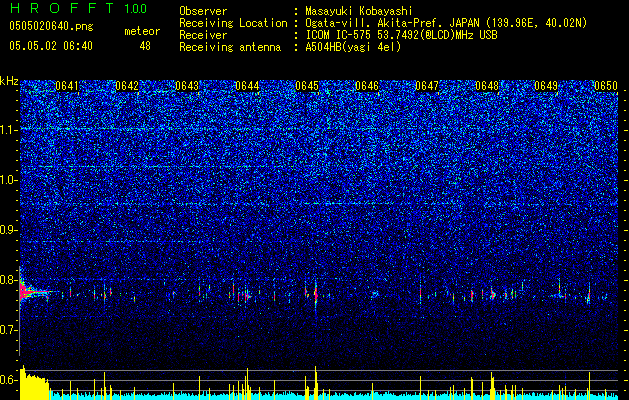Click the meteor count value 48
The image size is (629, 400).
point(145,46)
